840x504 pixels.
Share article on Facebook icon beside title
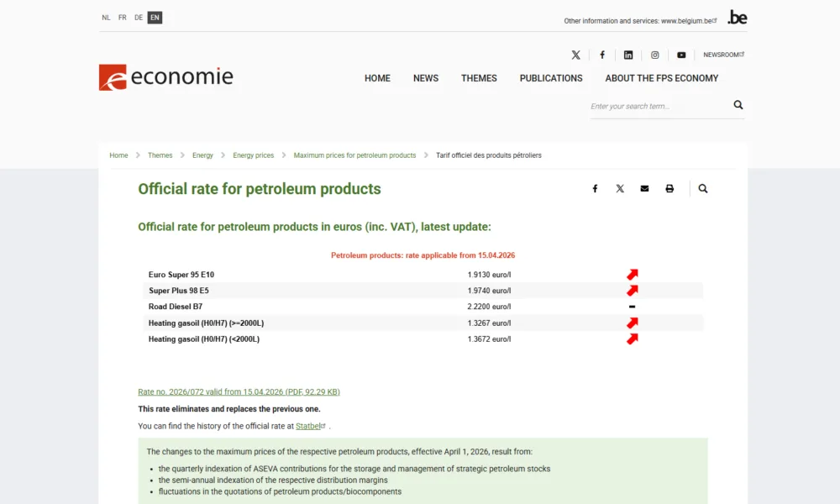[x=595, y=189]
